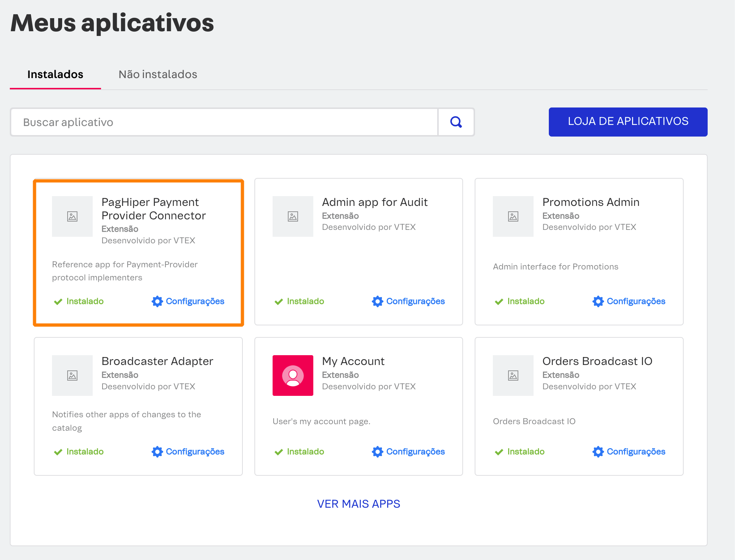Click 'Orders Broadcast IO' description below the icon

pos(534,422)
